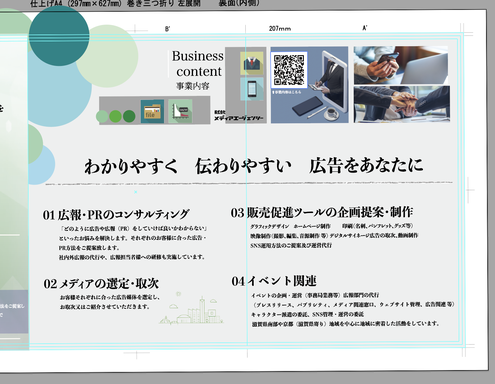Viewport: 495px width, 384px height.
Task: Select heading '03 販売促進ツールの企画提案･制作'
Action: (x=322, y=212)
